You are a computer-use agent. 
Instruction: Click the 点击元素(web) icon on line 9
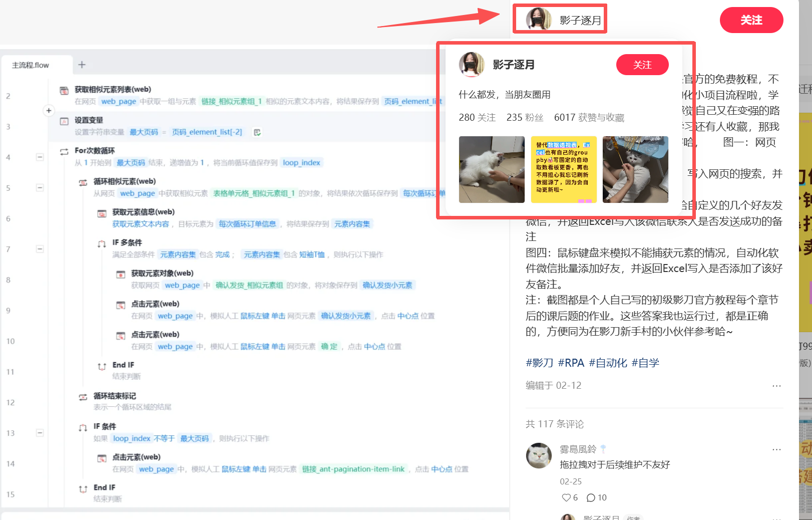click(121, 305)
